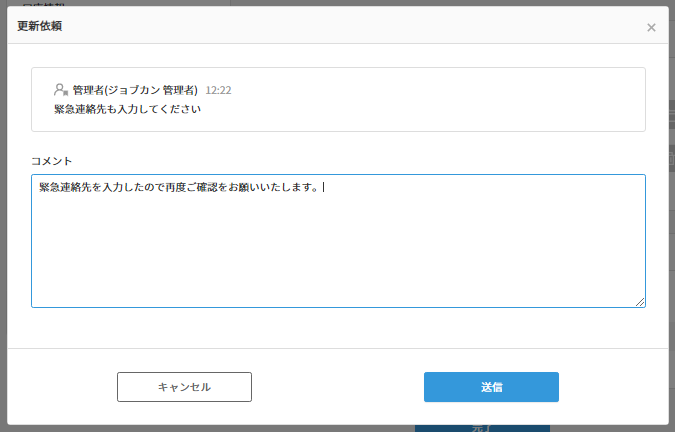
Task: Click the partially hidden blue button below dialog
Action: point(480,428)
